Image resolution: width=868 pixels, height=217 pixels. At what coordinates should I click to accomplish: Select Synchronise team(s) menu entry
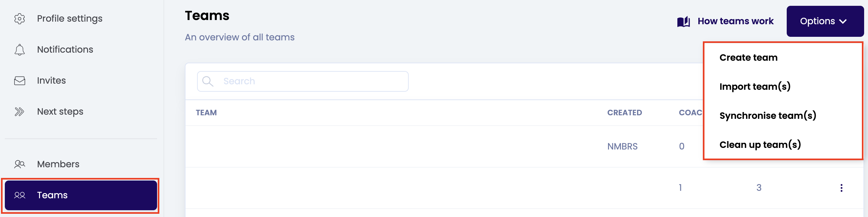768,116
